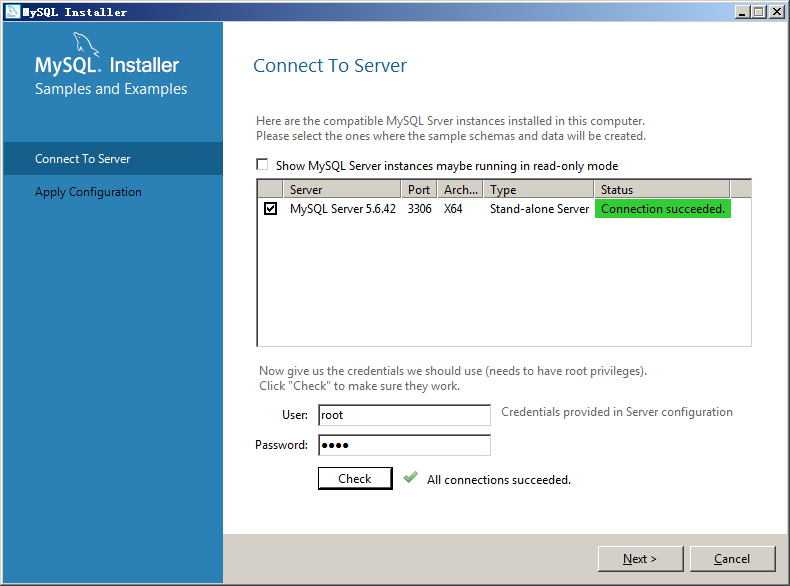Viewport: 790px width, 586px height.
Task: Focus the Password input field
Action: click(404, 445)
